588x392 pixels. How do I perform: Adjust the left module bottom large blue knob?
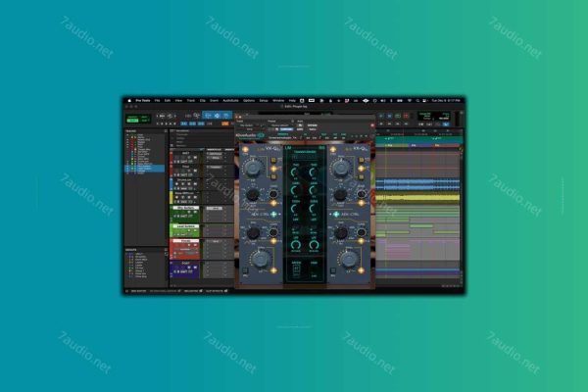[x=262, y=259]
